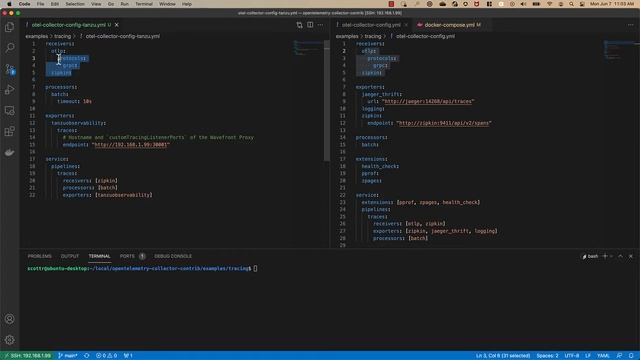640x360 pixels.
Task: Open the Search view in the activity bar
Action: point(9,48)
